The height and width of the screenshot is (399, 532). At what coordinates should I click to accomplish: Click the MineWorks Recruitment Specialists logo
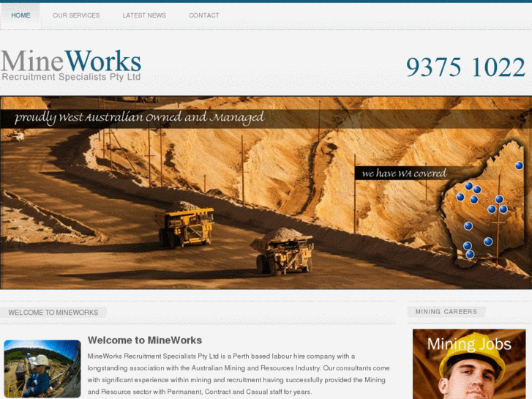(x=71, y=65)
